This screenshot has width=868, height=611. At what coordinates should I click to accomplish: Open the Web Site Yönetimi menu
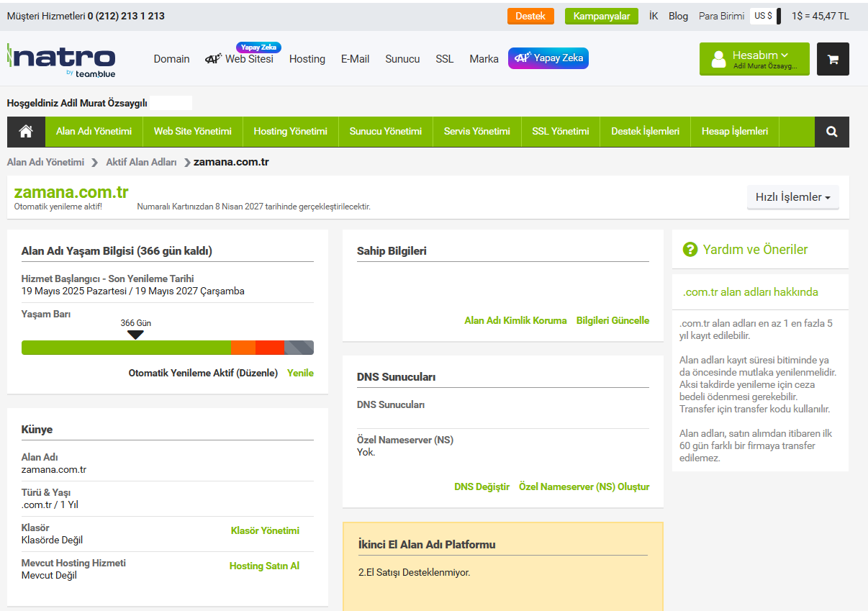[193, 132]
